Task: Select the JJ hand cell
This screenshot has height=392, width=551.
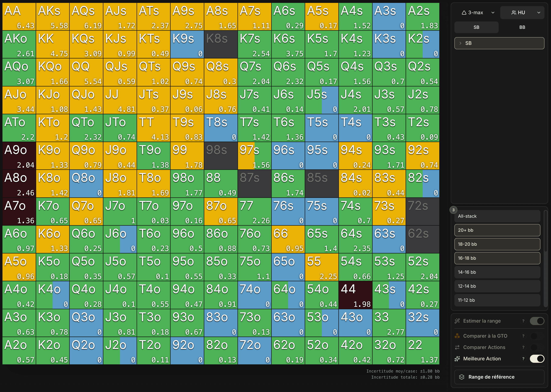Action: pyautogui.click(x=120, y=100)
